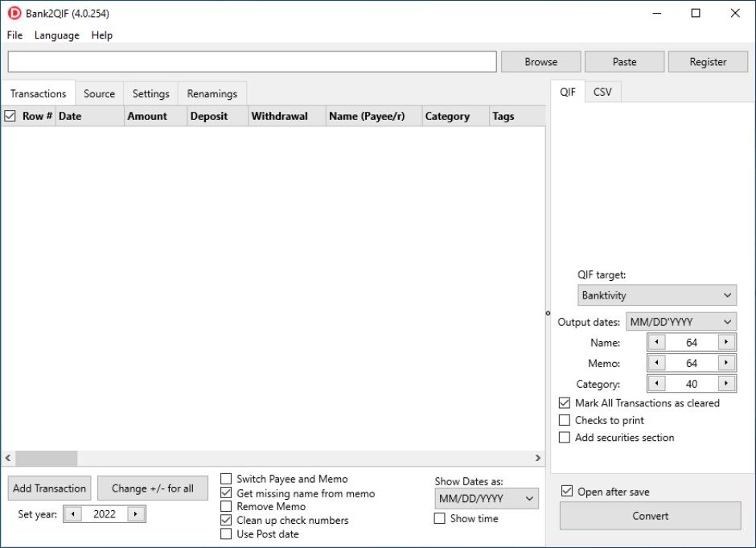
Task: Close the Bank2QIF window
Action: click(735, 13)
